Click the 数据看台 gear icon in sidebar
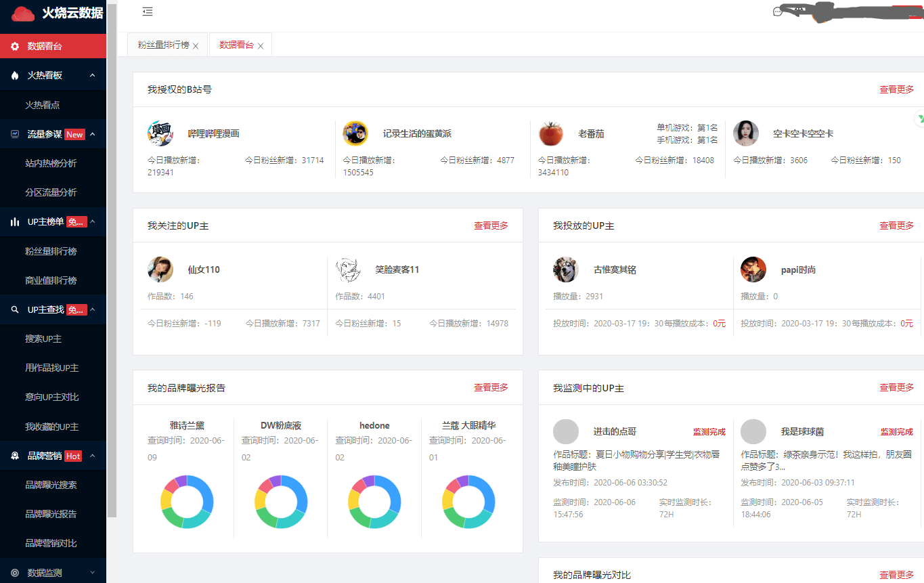 pos(15,46)
